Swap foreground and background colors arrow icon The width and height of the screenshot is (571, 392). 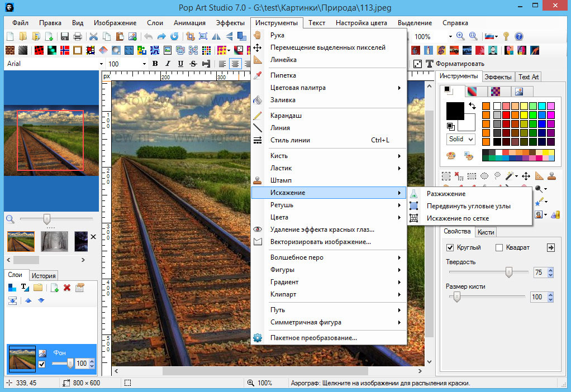472,106
